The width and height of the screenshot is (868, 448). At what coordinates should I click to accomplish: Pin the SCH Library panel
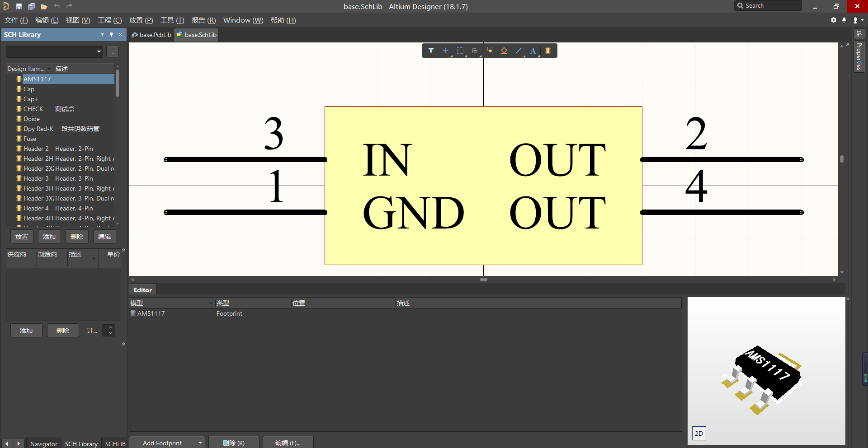coord(111,34)
